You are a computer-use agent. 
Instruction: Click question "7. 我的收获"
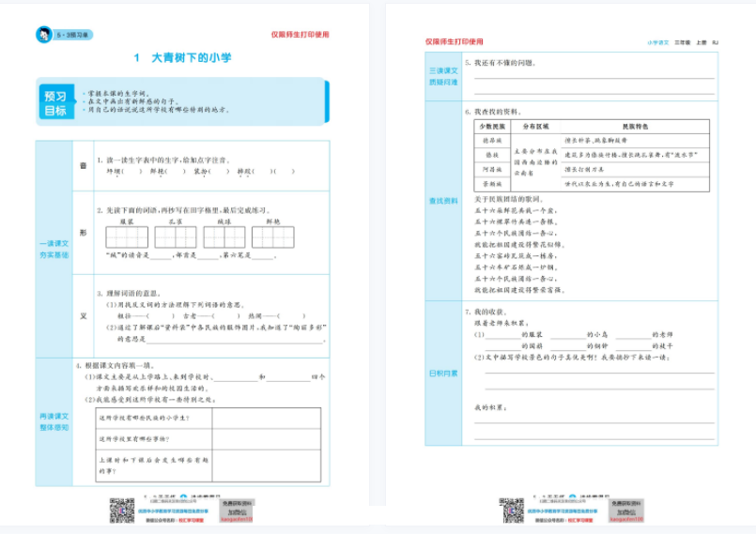pyautogui.click(x=486, y=312)
